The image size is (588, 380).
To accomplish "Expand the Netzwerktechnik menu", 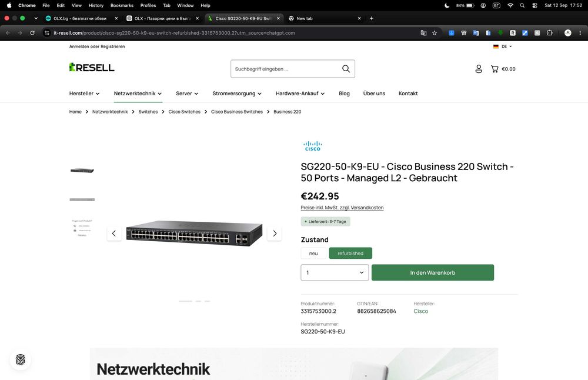I will click(x=138, y=94).
